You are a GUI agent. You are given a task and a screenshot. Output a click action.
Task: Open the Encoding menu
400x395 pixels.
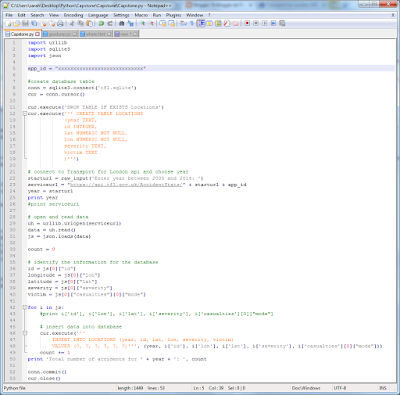tap(73, 15)
